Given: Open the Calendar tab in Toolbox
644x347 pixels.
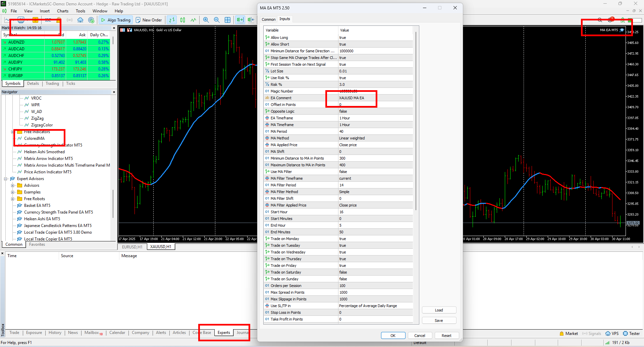Looking at the screenshot, I should coord(117,333).
